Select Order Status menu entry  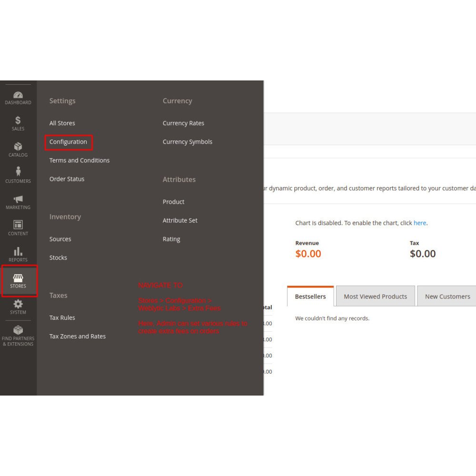coord(67,179)
